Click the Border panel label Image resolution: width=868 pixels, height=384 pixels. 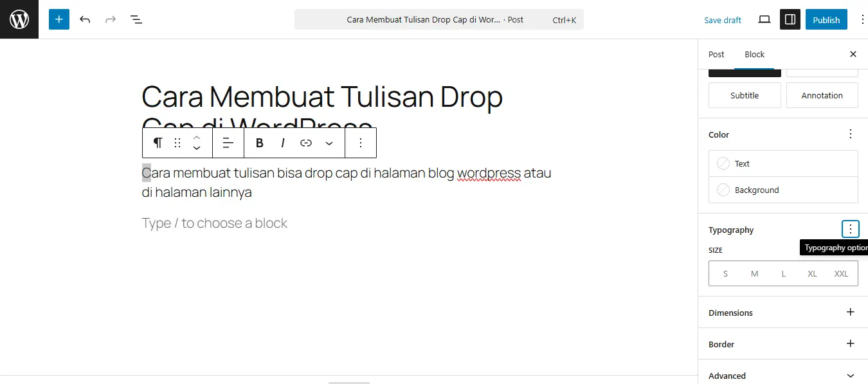tap(721, 344)
